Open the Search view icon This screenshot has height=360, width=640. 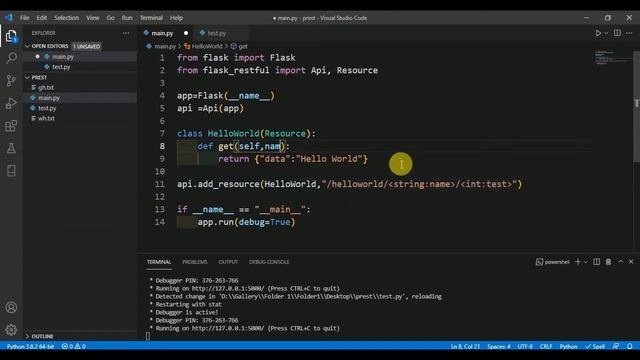[x=11, y=58]
